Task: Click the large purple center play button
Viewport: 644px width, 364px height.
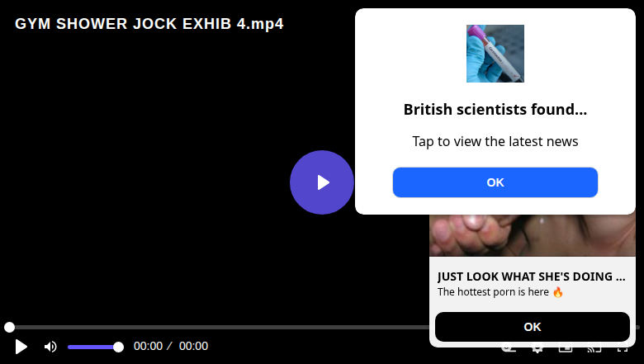Action: (322, 182)
